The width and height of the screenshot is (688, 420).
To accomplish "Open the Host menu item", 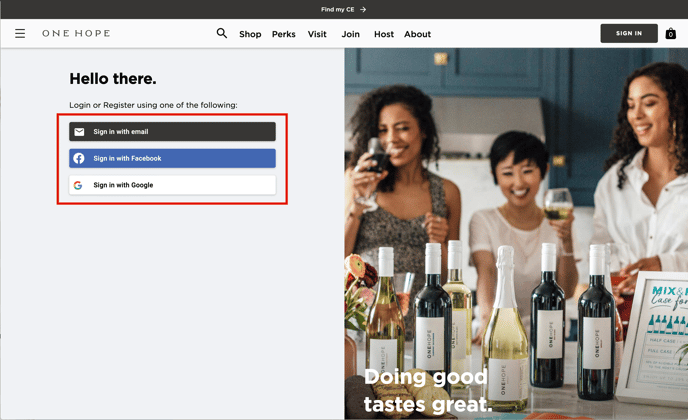I will tap(384, 34).
